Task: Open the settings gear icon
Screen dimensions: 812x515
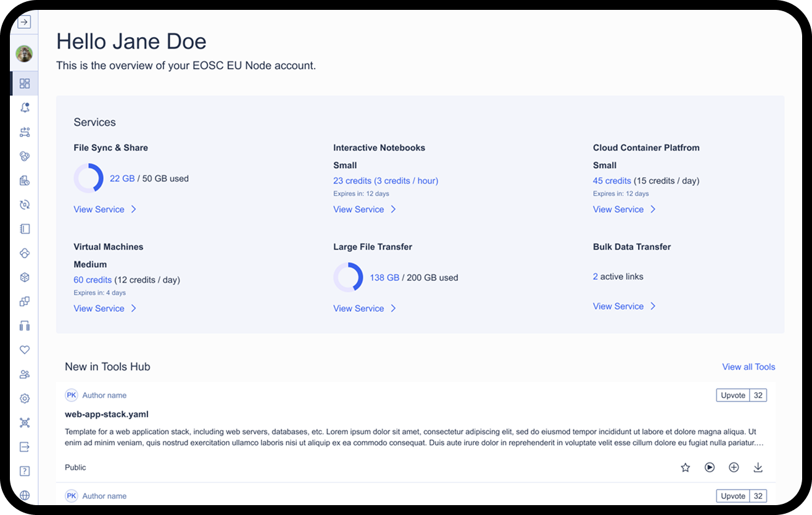Action: (25, 398)
